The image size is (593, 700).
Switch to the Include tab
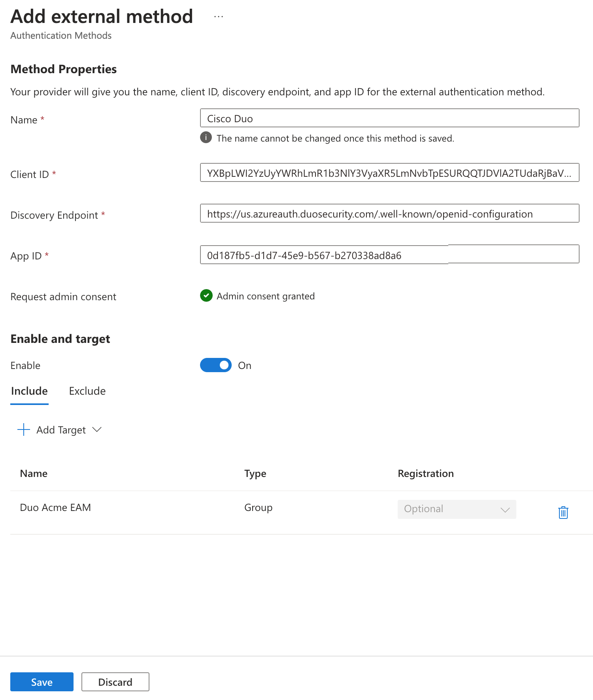click(x=29, y=391)
